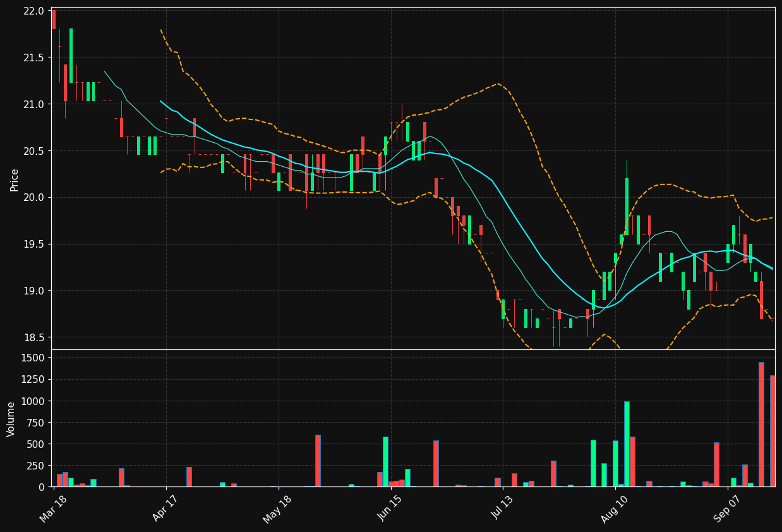Screen dimensions: 782x532
Task: Click the Price axis title
Action: pyautogui.click(x=14, y=179)
